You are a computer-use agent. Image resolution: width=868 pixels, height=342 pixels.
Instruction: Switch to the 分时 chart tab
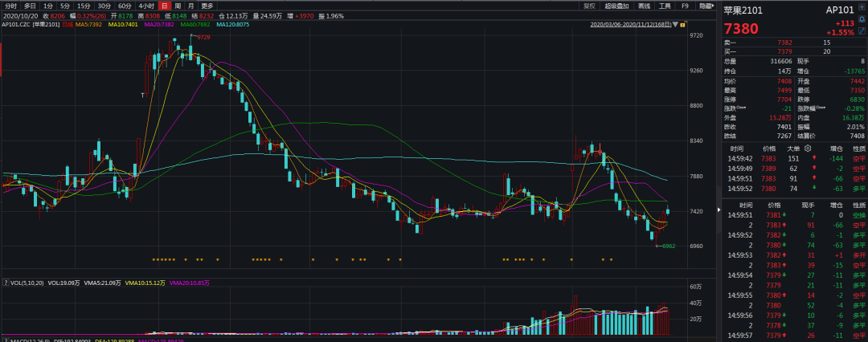pos(11,6)
